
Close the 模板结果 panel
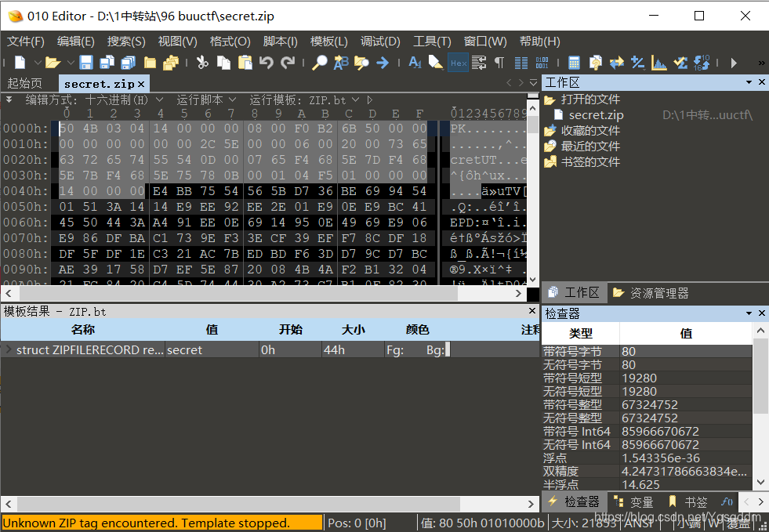(x=532, y=311)
